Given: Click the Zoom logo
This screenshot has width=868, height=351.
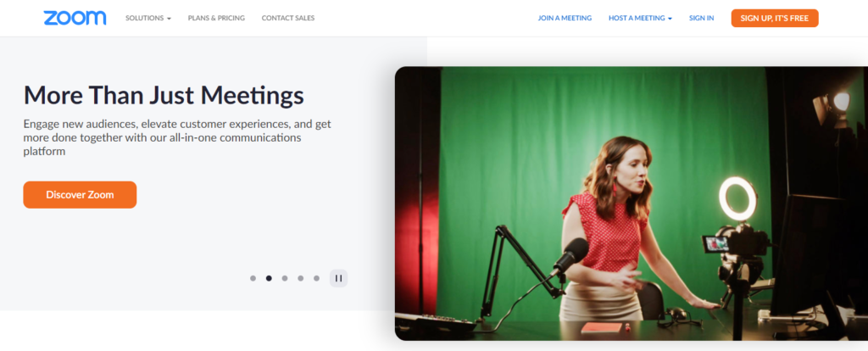Looking at the screenshot, I should click(75, 18).
